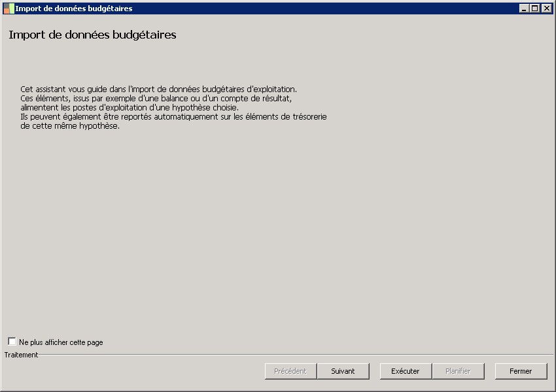Image resolution: width=556 pixels, height=392 pixels.
Task: Maximize the import wizard window
Action: coord(535,8)
